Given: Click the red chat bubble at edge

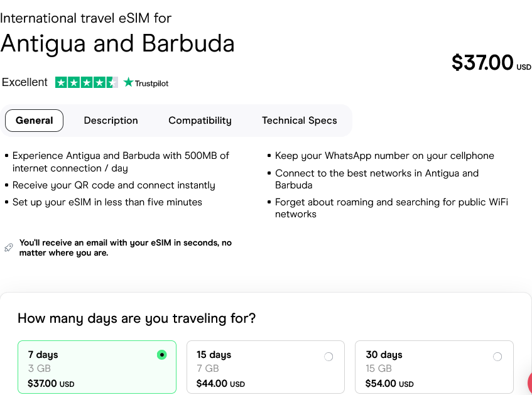Looking at the screenshot, I should pos(528,382).
